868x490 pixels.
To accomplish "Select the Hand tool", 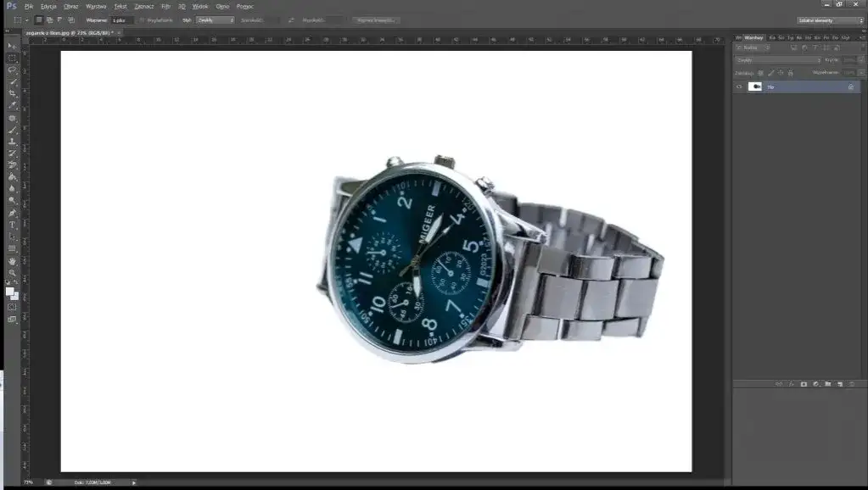I will point(12,261).
